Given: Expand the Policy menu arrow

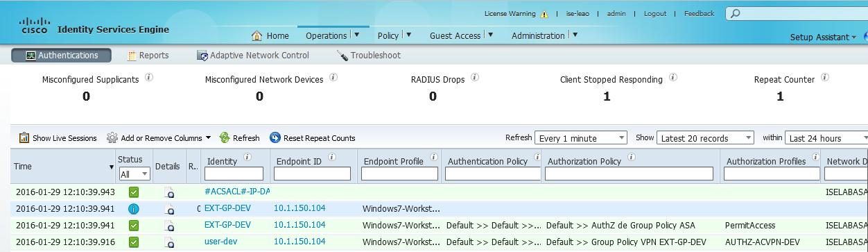Looking at the screenshot, I should point(408,35).
